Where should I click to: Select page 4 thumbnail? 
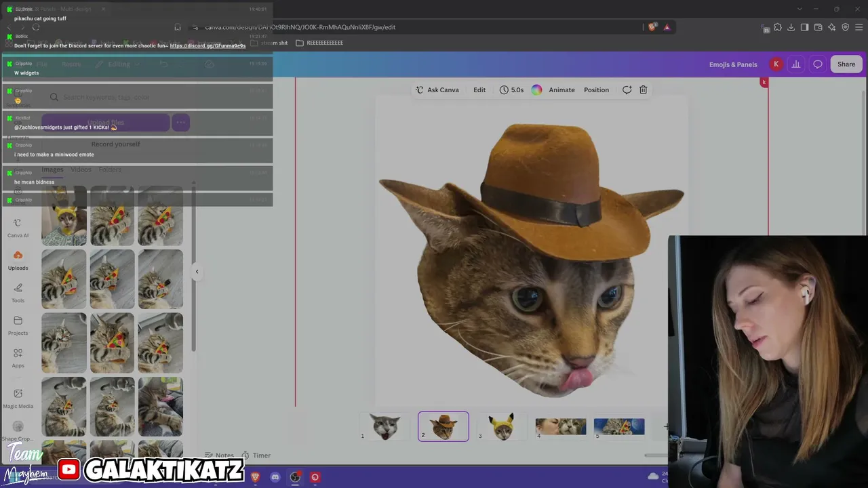click(x=561, y=426)
